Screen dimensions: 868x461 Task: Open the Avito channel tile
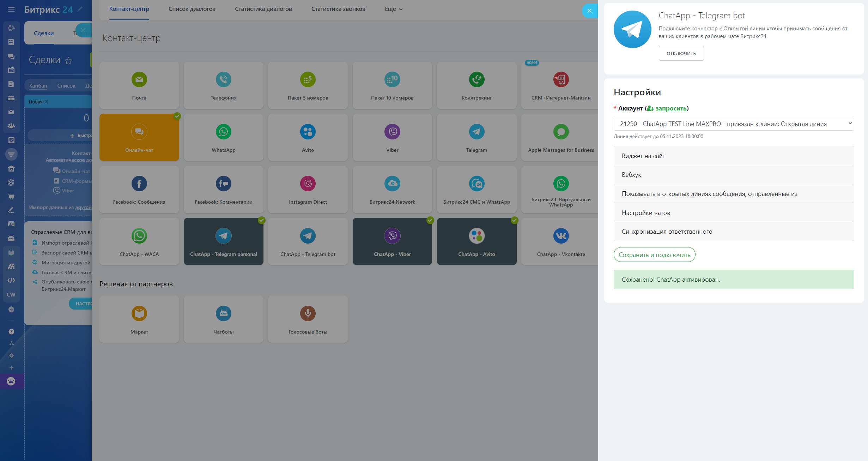pyautogui.click(x=308, y=138)
